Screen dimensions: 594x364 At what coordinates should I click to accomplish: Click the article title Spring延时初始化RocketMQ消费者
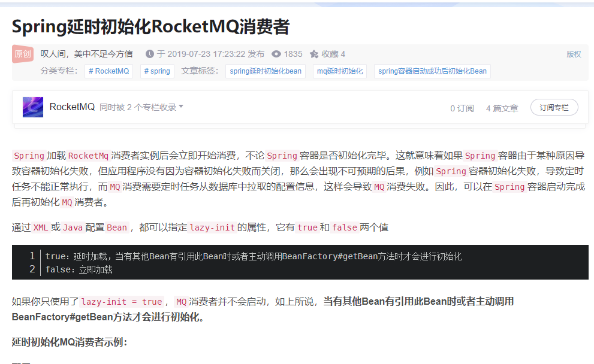(x=151, y=27)
